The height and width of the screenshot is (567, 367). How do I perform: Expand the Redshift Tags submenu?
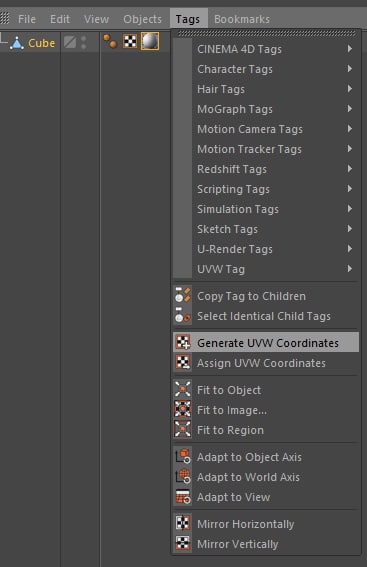(x=266, y=169)
